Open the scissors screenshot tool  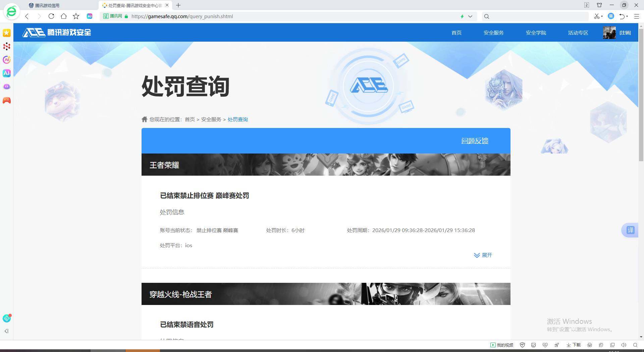point(596,16)
